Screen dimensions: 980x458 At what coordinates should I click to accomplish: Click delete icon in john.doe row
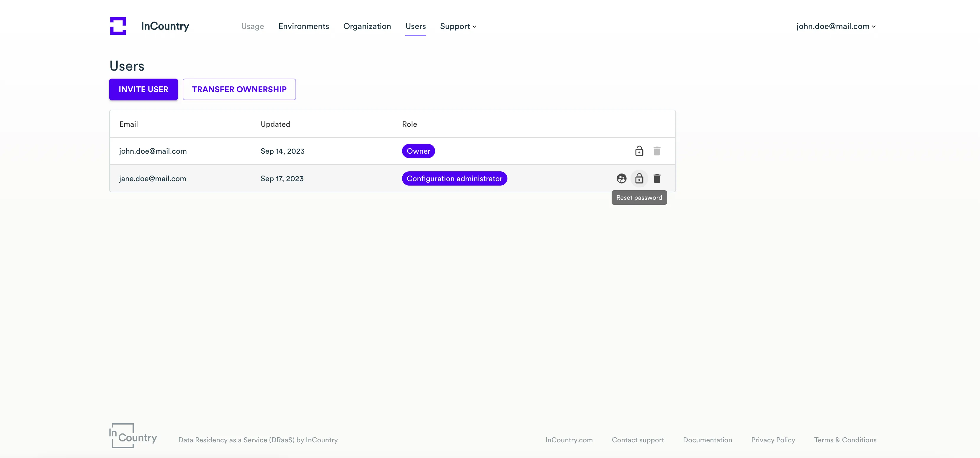pos(657,151)
